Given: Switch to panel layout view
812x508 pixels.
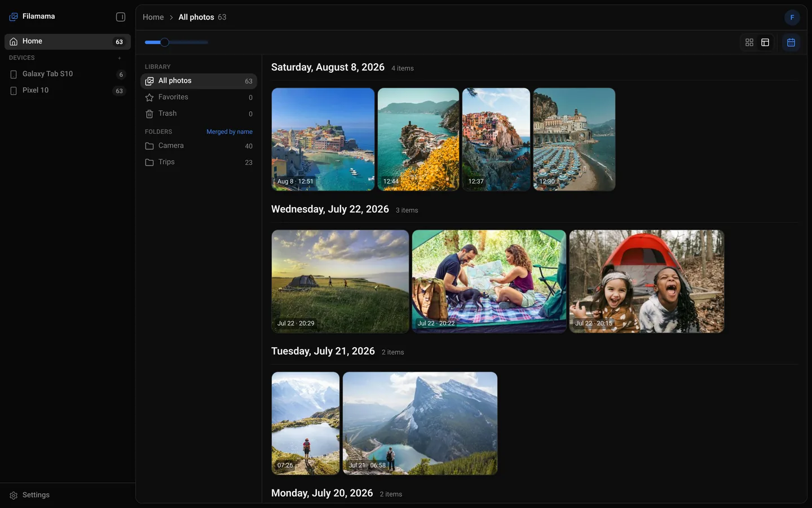Looking at the screenshot, I should [765, 42].
